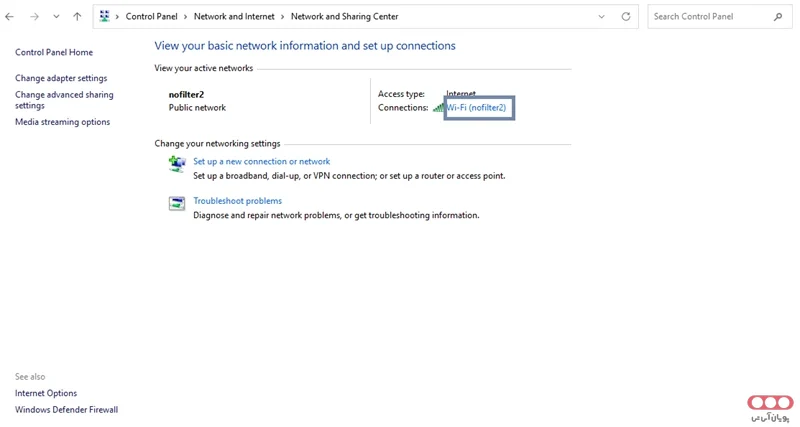Screen dimensions: 800x427
Task: Open Windows Defender Firewall link
Action: [66, 410]
